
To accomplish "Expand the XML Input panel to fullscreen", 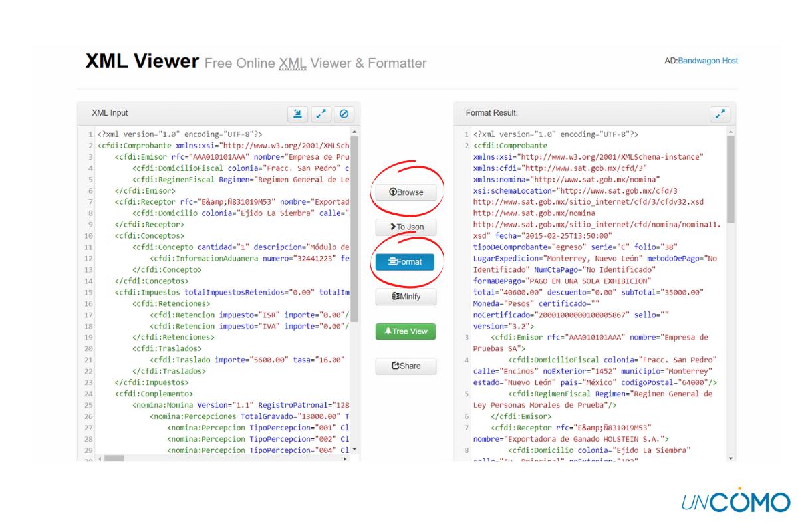I will point(321,114).
